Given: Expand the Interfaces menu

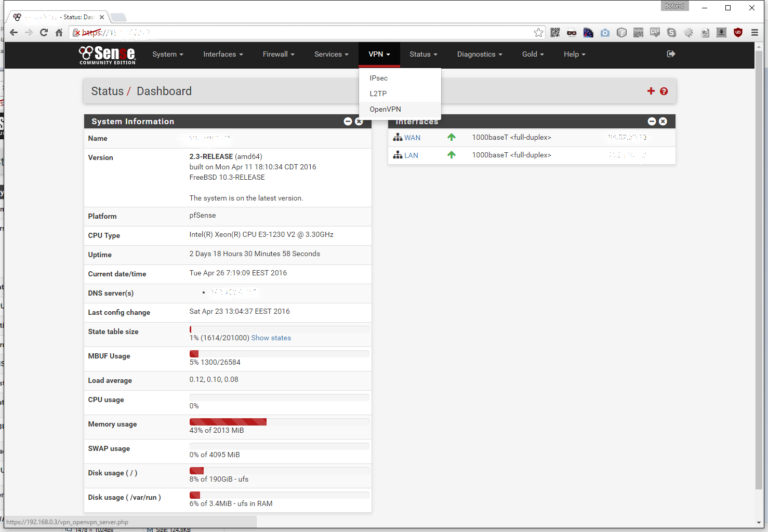Looking at the screenshot, I should (x=223, y=54).
